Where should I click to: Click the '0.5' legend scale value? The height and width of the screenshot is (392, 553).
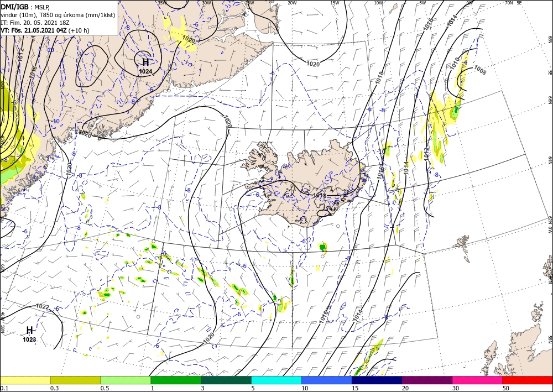[x=104, y=388]
